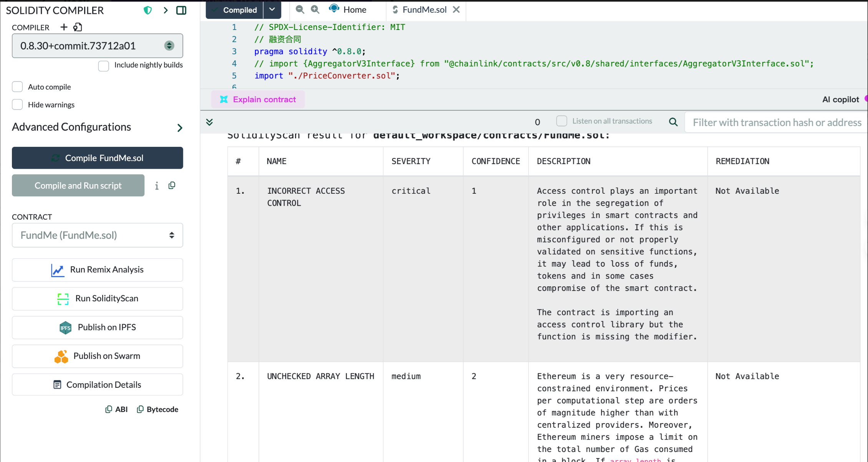Click the IPFS logo icon
The image size is (868, 462).
[65, 328]
